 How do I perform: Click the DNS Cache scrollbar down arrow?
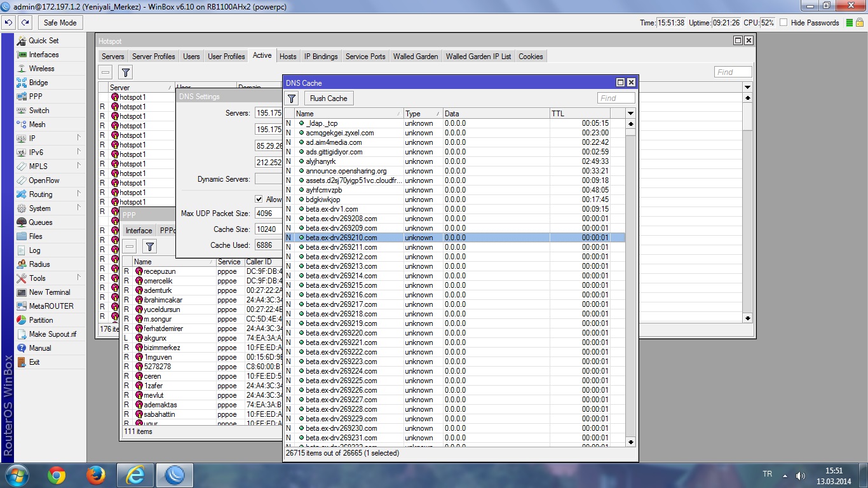[x=630, y=442]
